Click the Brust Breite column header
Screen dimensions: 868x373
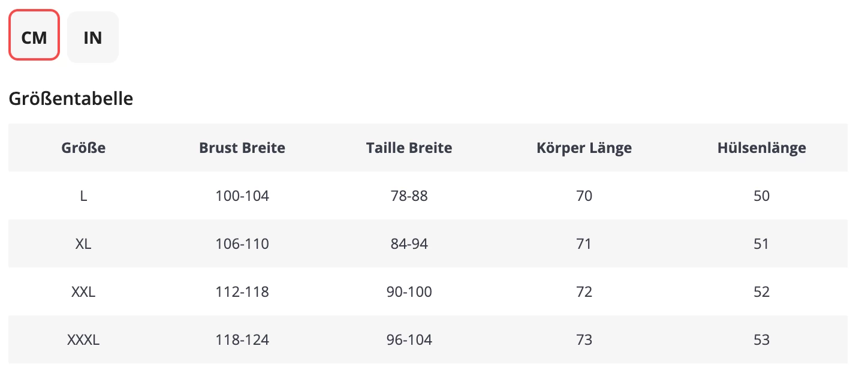[242, 148]
